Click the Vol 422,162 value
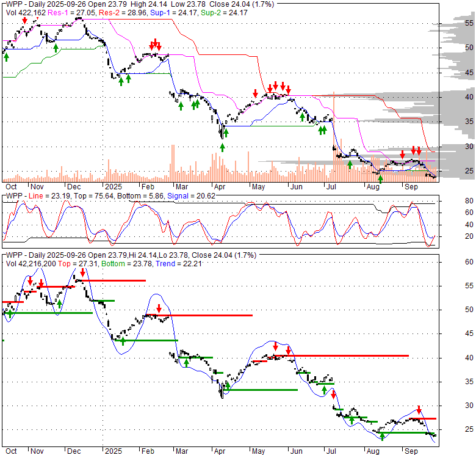476x455 pixels. [x=26, y=13]
